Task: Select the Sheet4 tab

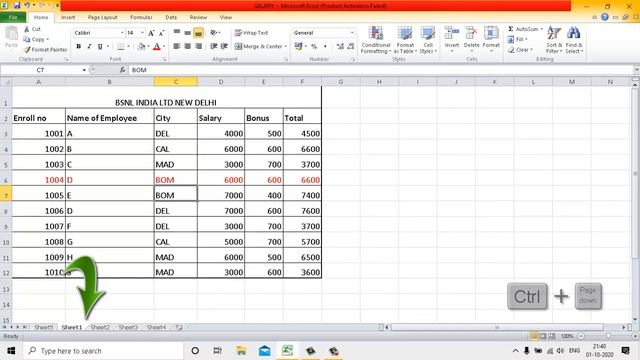Action: click(x=156, y=327)
